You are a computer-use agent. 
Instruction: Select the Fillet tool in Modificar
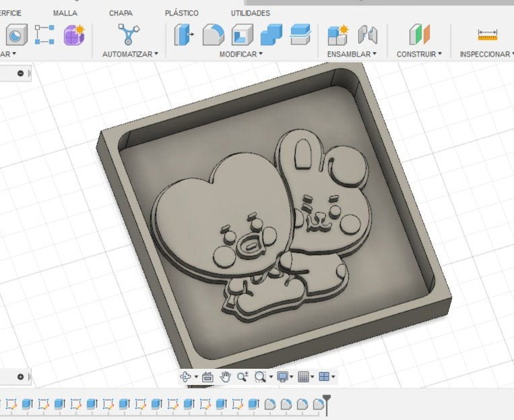[x=214, y=34]
